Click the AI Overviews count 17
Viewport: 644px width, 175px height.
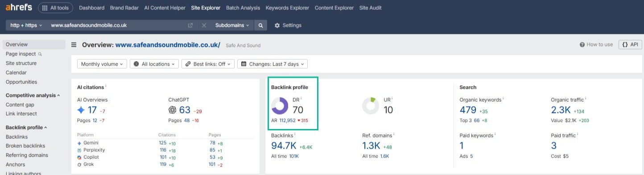tap(92, 110)
